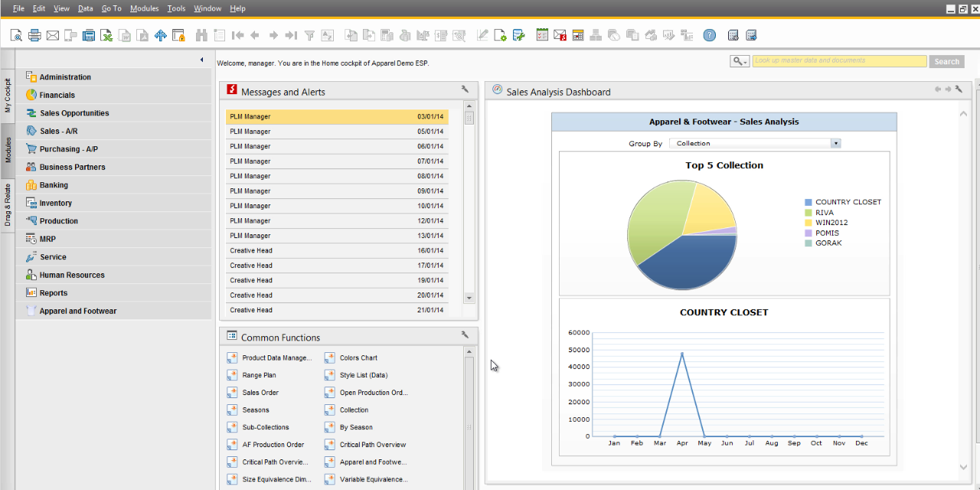Click the master data lookup search field
Screen dimensions: 980x490
click(839, 61)
